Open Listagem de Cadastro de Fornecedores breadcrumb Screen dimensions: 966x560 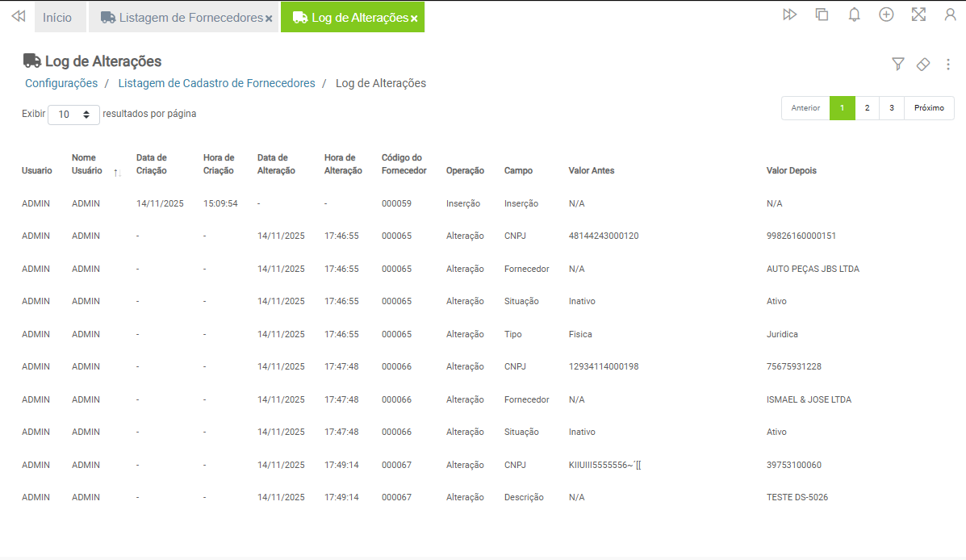(x=216, y=83)
